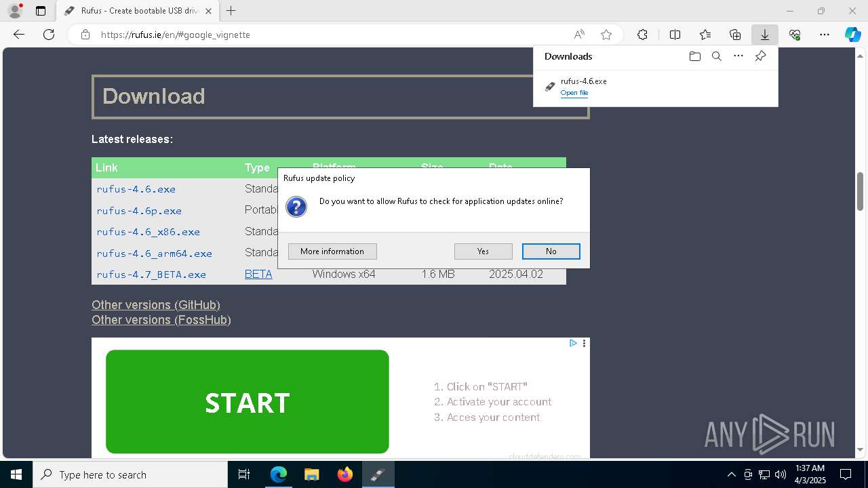Download rufus-4.7_BETA.exe link
Screen dimensions: 868x488
point(151,274)
